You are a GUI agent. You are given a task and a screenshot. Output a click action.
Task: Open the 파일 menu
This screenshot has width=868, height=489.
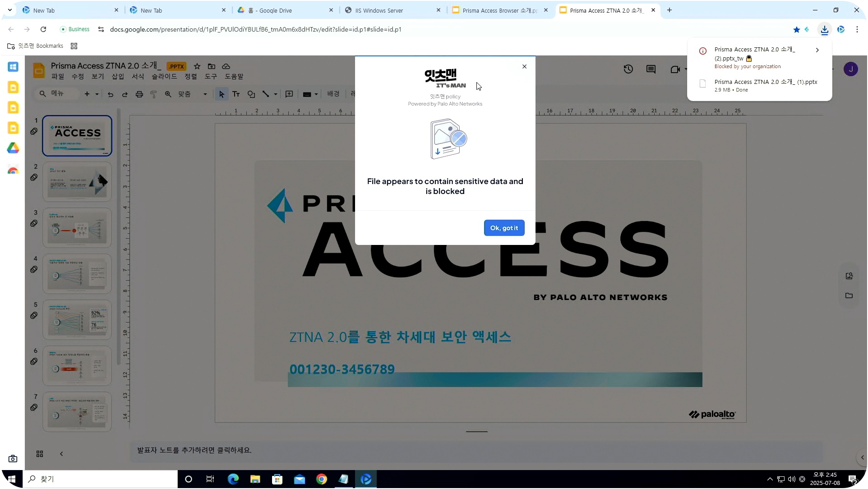click(x=58, y=76)
